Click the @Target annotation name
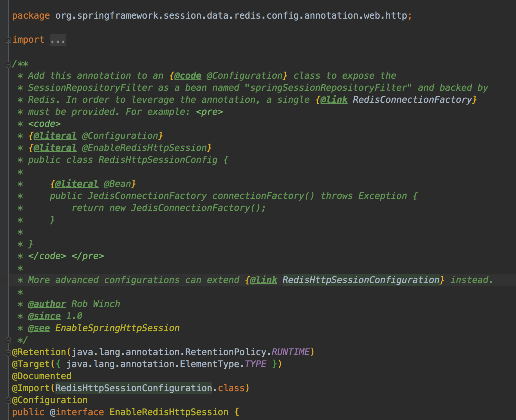 coord(31,364)
